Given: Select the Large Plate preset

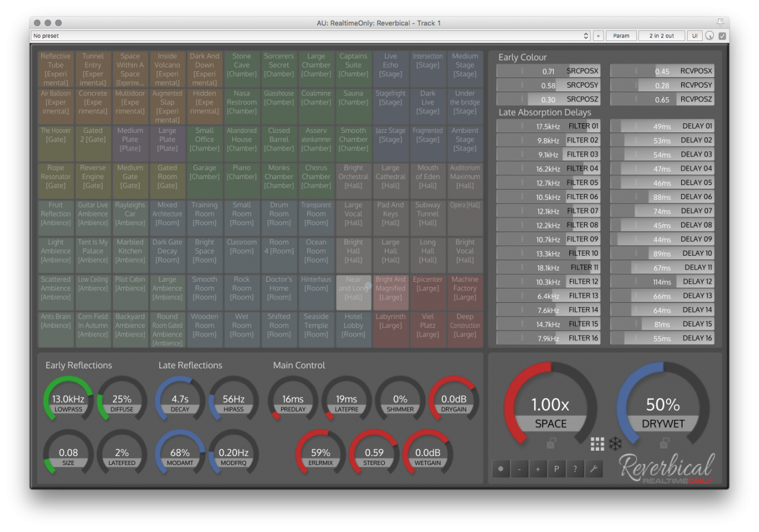Looking at the screenshot, I should click(167, 144).
